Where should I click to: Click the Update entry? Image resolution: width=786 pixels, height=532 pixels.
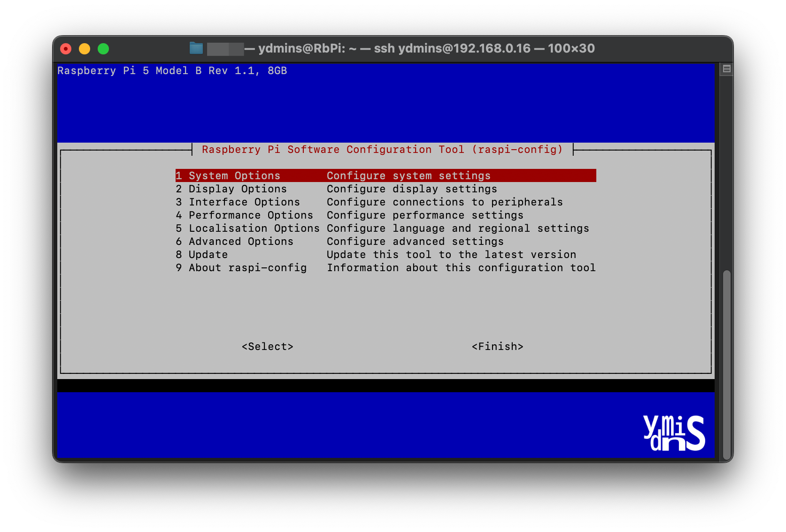tap(208, 255)
